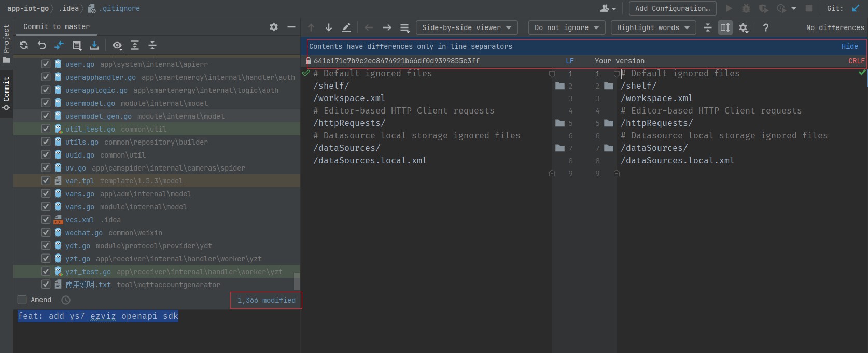Open View Options eye icon
Screen dimensions: 868x353
[117, 46]
